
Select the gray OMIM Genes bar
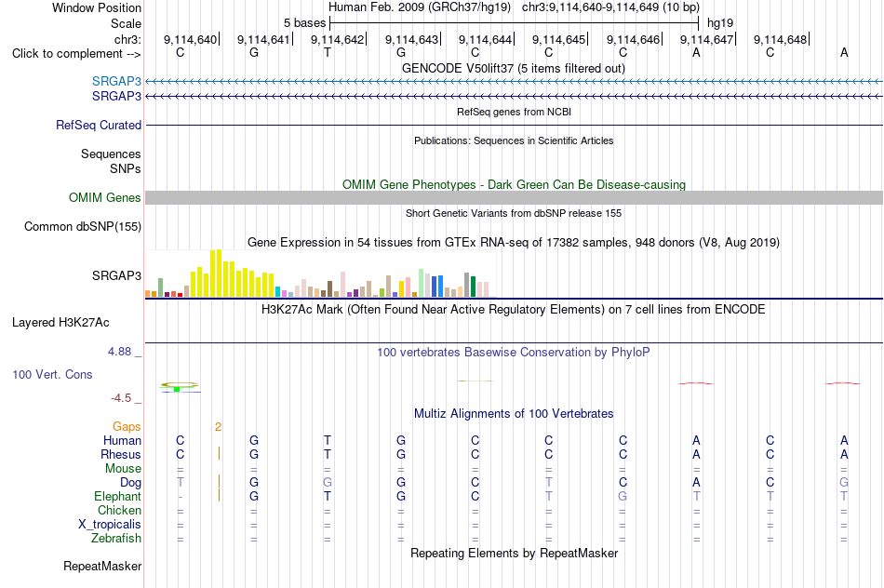514,197
